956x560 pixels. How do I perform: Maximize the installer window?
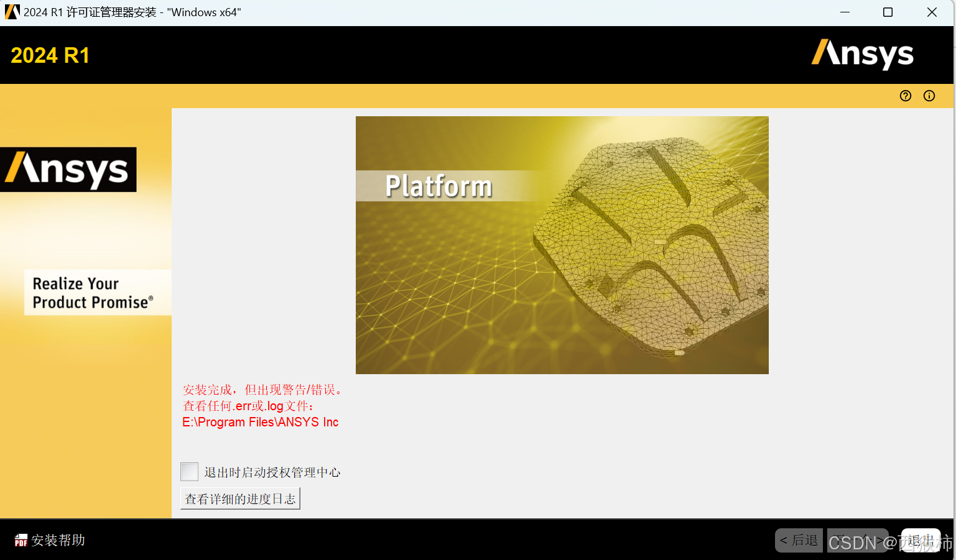coord(888,12)
